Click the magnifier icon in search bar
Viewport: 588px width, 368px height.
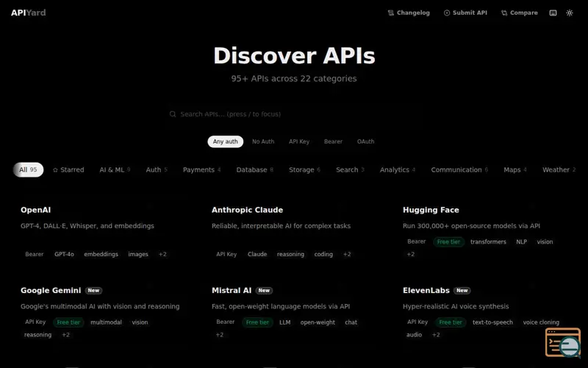tap(173, 114)
